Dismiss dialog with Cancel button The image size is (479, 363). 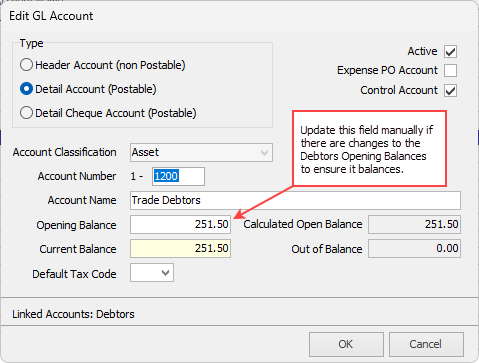tap(426, 344)
